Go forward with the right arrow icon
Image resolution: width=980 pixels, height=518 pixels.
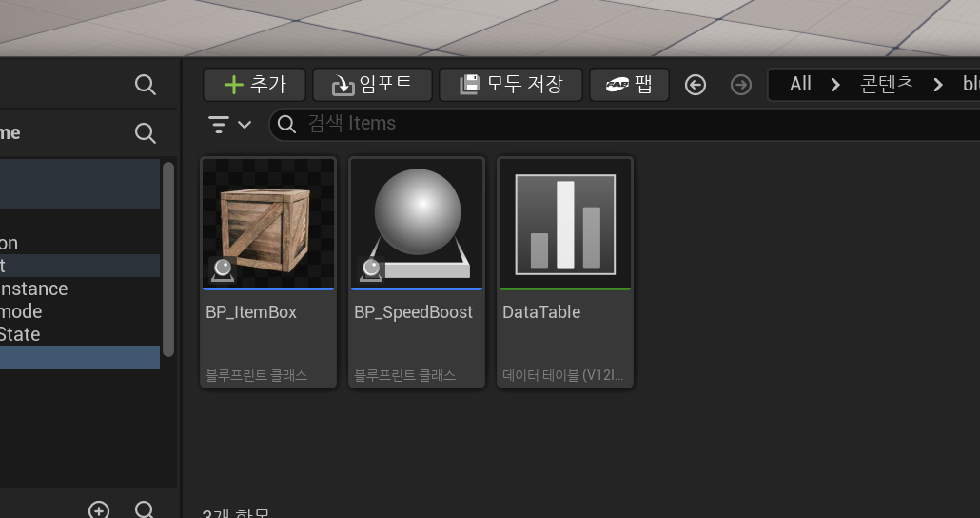[x=740, y=85]
